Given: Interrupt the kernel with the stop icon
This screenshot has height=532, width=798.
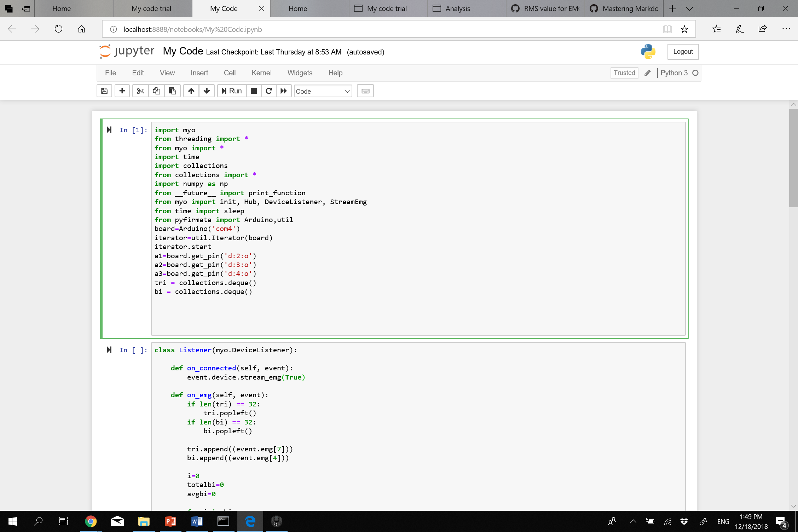Looking at the screenshot, I should [253, 91].
